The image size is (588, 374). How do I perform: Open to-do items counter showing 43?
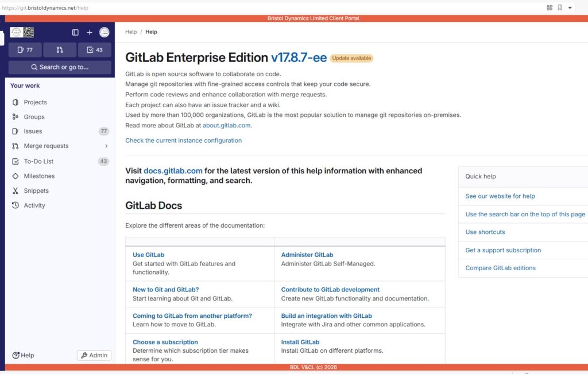coord(95,50)
